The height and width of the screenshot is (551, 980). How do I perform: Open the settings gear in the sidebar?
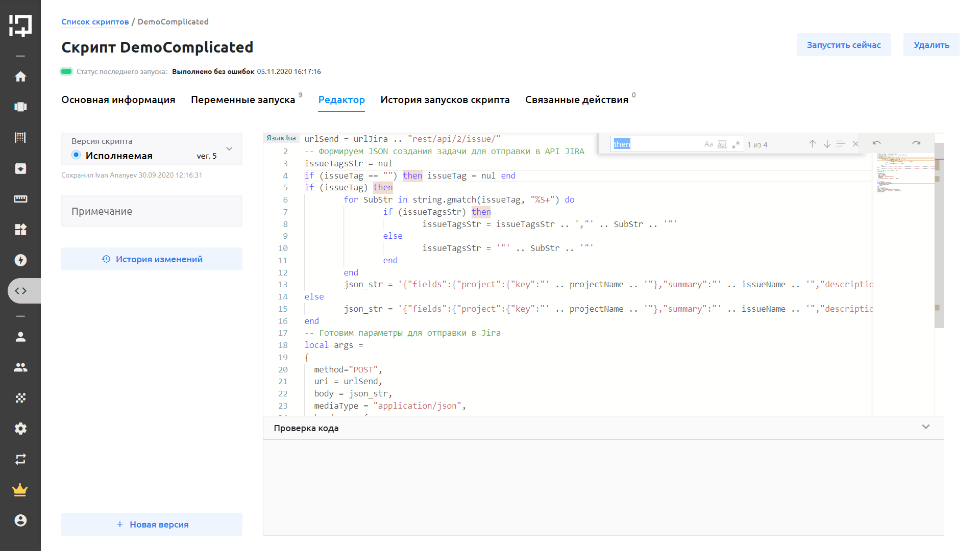point(20,429)
